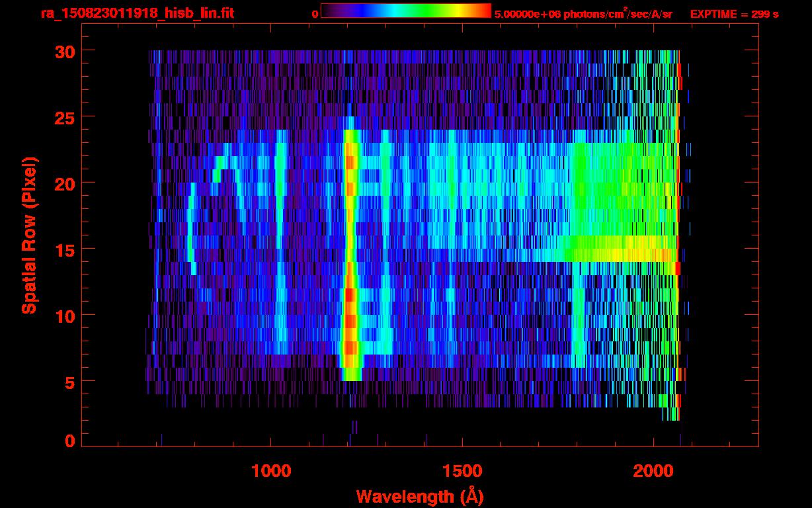Pick the red end of the color bar
812x508 pixels.
tap(485, 11)
